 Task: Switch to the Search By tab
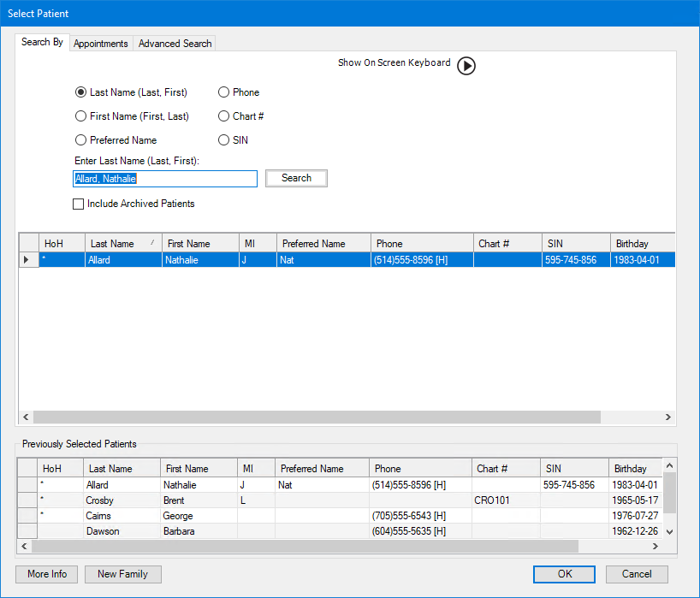(x=42, y=43)
